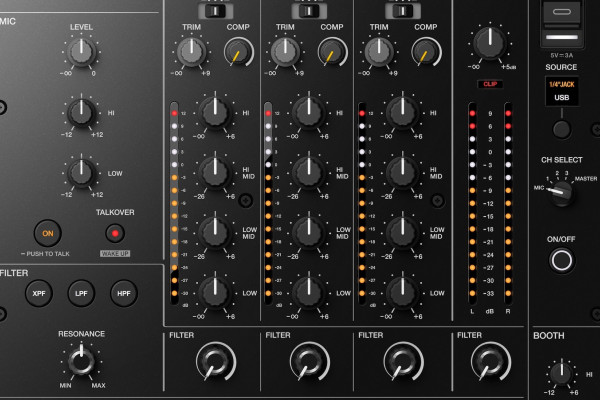
Task: Click the FILTER knob under the right channel strip
Action: point(403,361)
